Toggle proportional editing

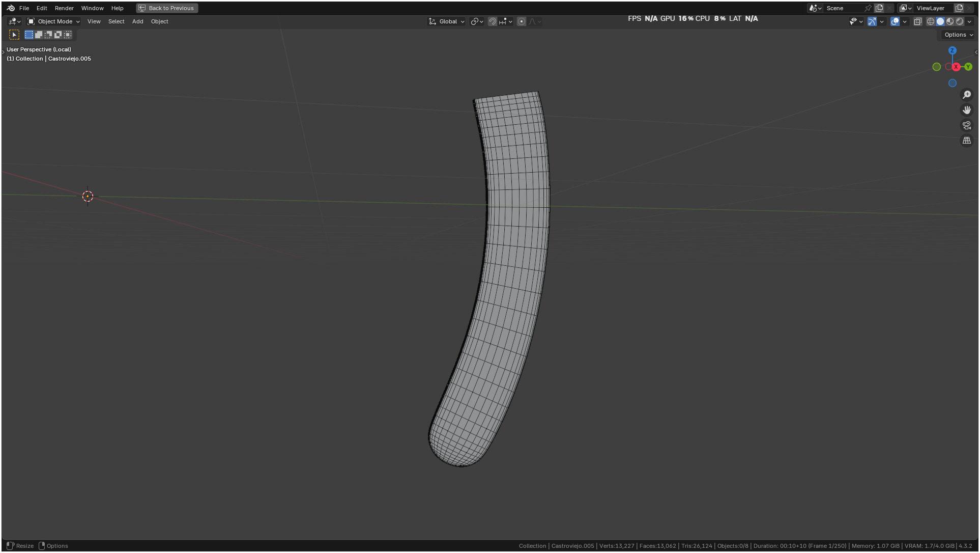522,21
